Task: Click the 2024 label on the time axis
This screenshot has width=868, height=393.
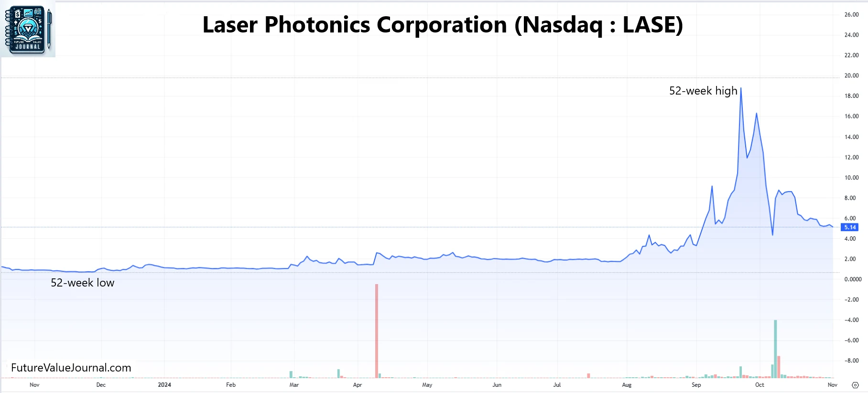Action: [x=164, y=385]
